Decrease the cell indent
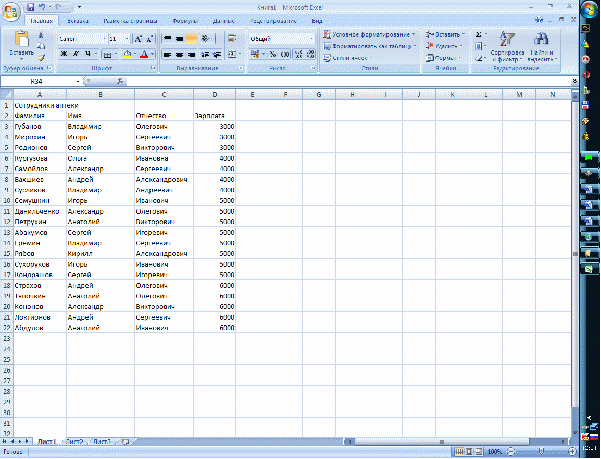This screenshot has width=601, height=459. 205,54
